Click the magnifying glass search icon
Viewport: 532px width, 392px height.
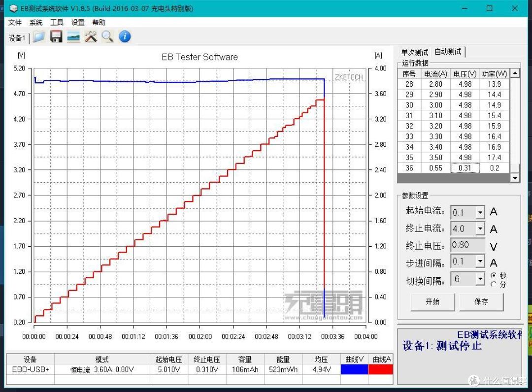tap(107, 36)
